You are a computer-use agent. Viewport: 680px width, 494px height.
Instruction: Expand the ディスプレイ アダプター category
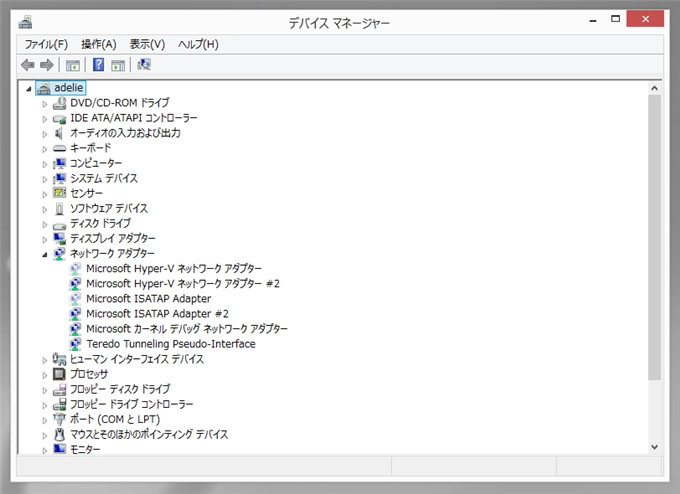44,239
